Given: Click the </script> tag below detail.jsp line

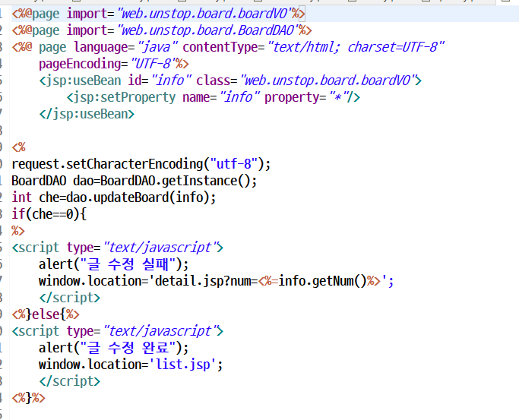Looking at the screenshot, I should point(69,298).
